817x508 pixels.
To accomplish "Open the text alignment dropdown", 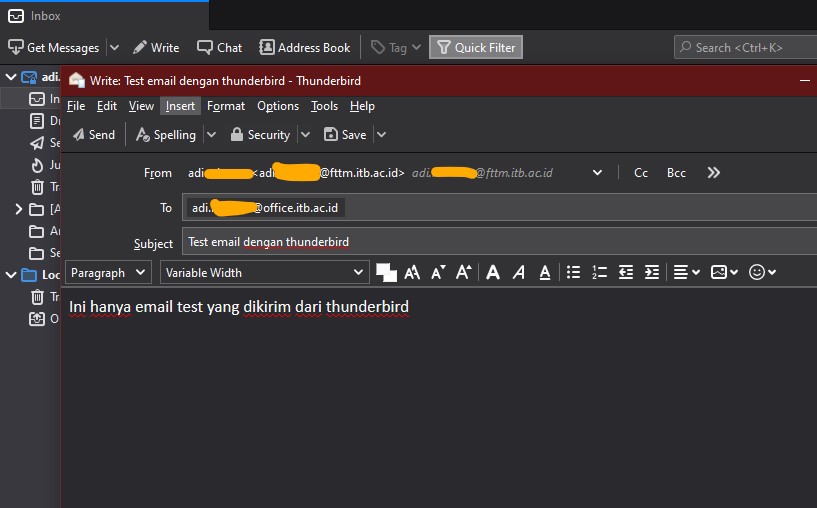I will pyautogui.click(x=686, y=272).
